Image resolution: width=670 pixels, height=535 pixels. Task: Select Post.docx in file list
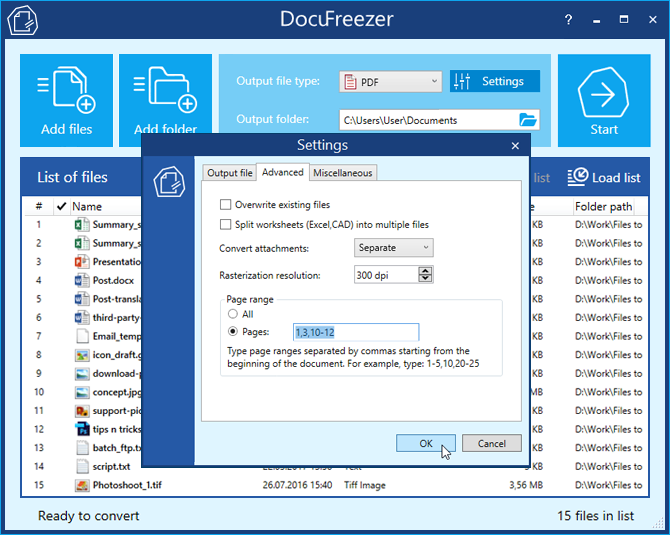[113, 280]
